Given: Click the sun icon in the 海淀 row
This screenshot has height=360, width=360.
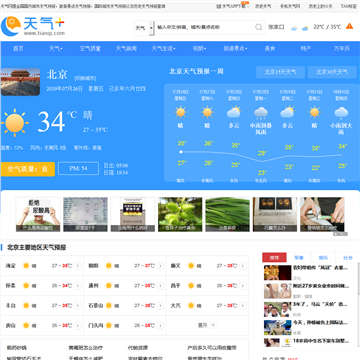Looking at the screenshot, I should (x=26, y=266).
